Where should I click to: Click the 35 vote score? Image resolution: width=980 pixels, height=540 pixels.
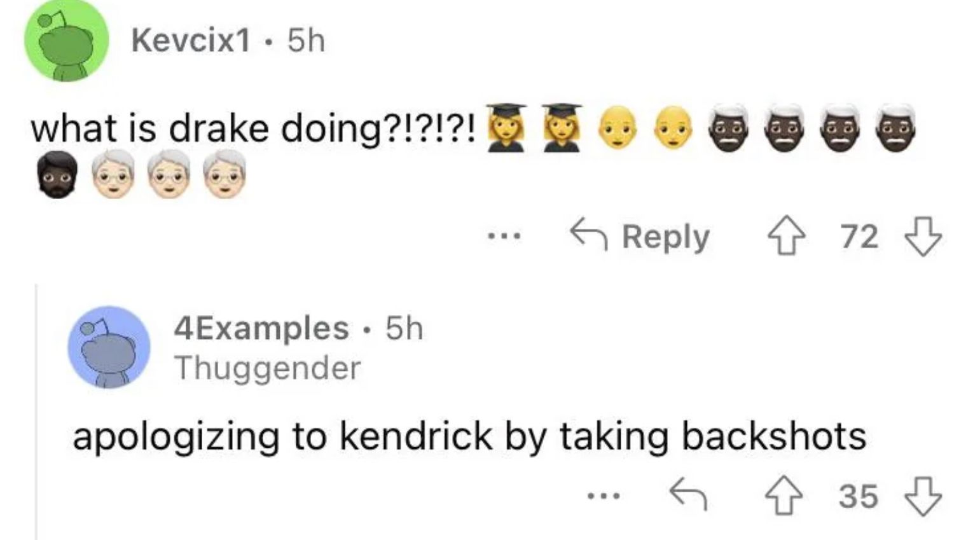pyautogui.click(x=858, y=496)
